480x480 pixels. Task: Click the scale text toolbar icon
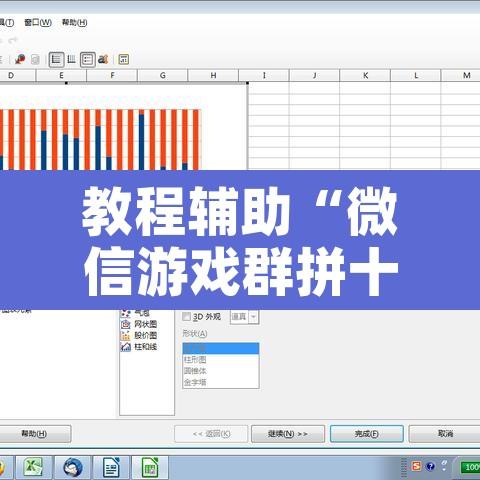tap(103, 59)
